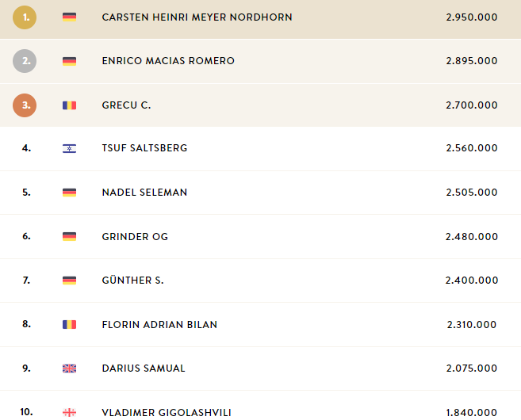Open Günther S. player entry

pos(132,281)
